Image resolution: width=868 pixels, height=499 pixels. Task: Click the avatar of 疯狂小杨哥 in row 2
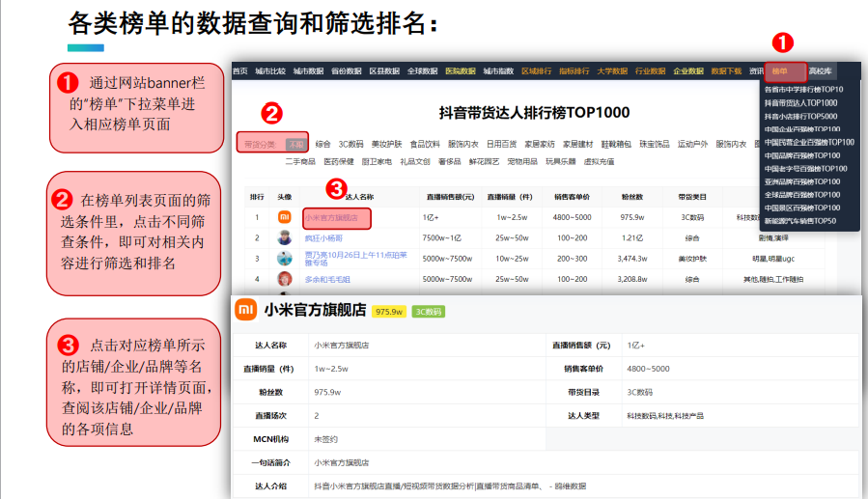point(284,237)
